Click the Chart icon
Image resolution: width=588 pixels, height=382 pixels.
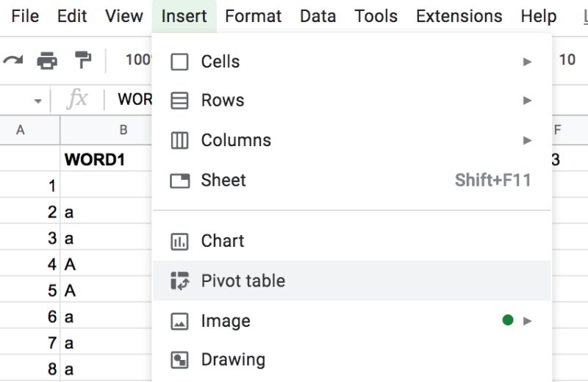179,241
